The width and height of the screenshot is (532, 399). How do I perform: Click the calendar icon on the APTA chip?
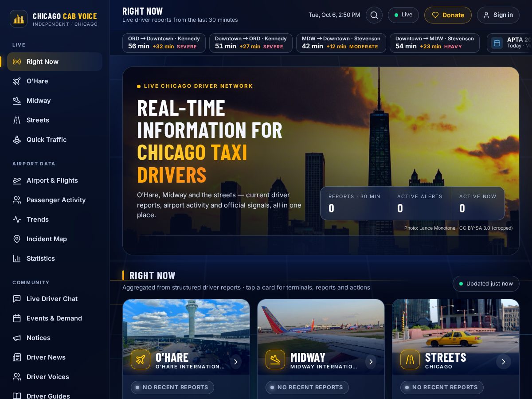pyautogui.click(x=497, y=43)
